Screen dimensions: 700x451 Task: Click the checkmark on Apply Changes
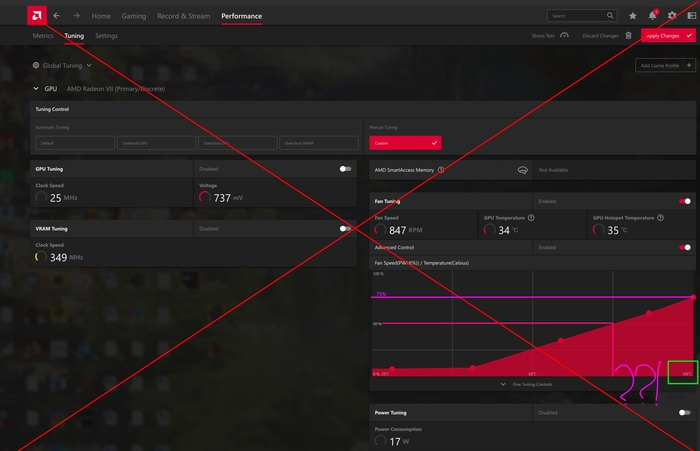[689, 35]
